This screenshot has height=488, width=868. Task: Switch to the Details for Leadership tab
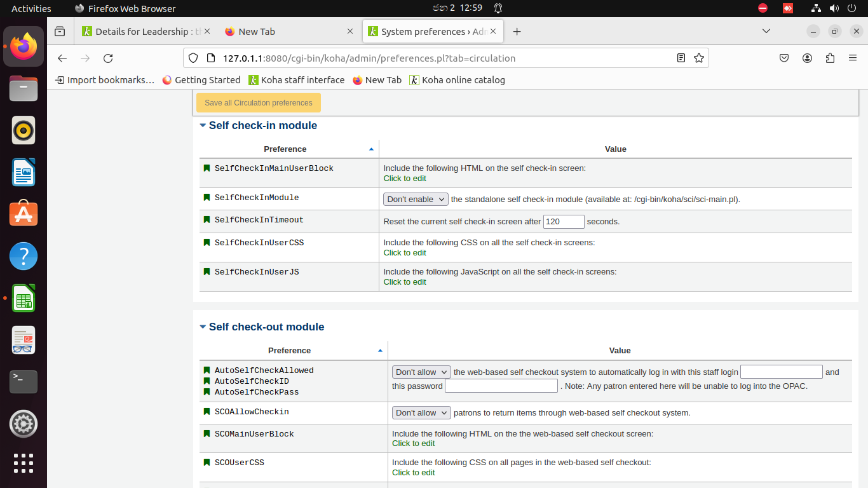click(147, 32)
